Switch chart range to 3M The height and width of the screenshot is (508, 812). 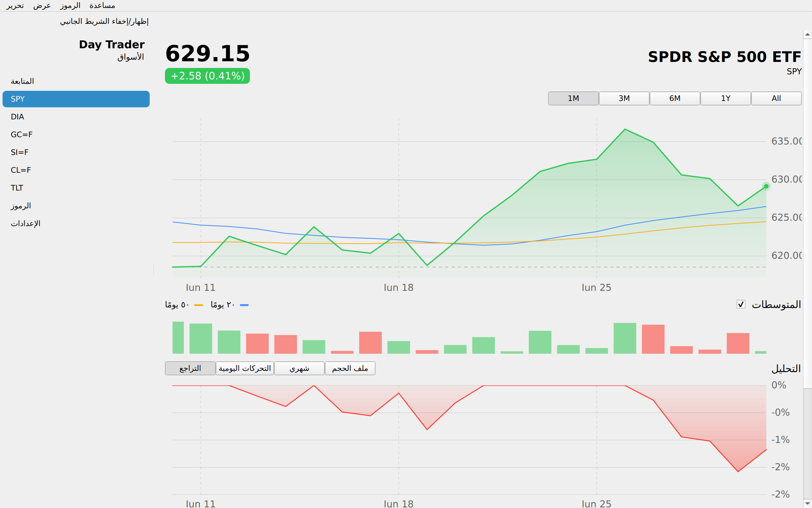click(x=624, y=98)
